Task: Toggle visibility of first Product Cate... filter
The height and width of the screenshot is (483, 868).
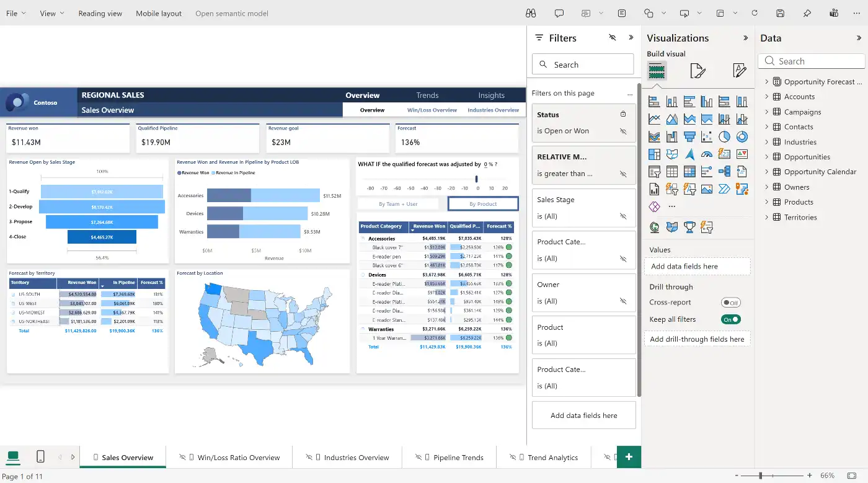Action: (x=623, y=259)
